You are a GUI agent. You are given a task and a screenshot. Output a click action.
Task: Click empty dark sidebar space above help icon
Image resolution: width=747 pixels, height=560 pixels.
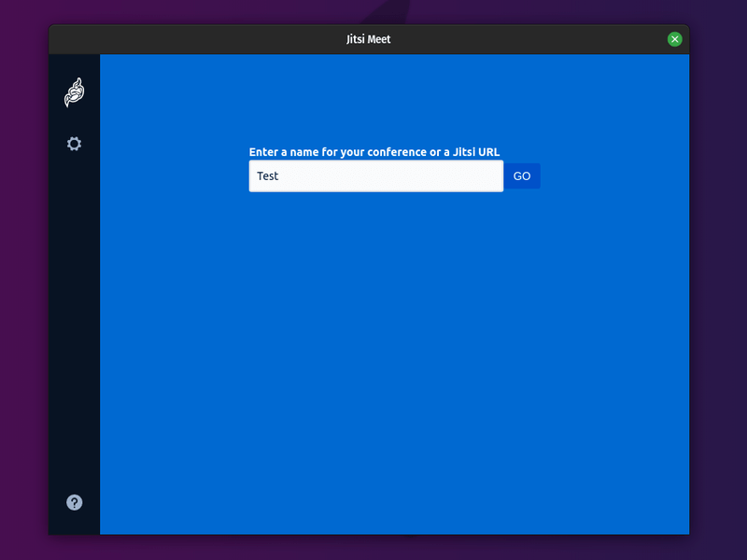coord(75,373)
